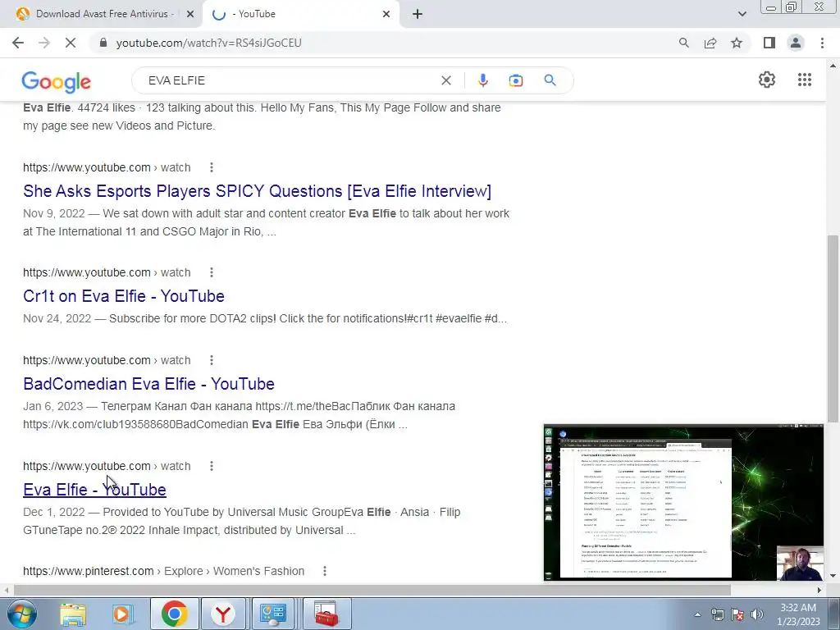Open Yandex browser from taskbar
Viewport: 840px width, 630px height.
coord(222,614)
